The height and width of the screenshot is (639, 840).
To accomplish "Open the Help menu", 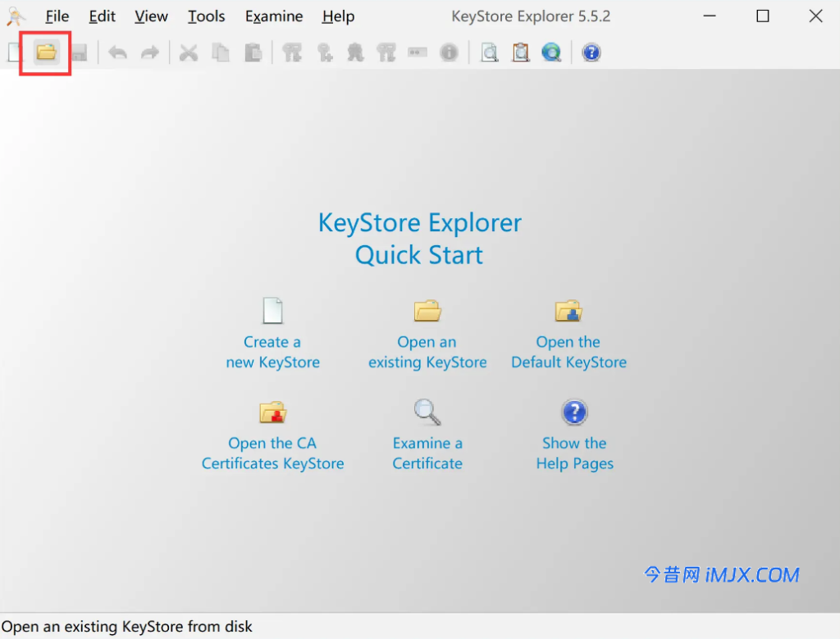I will tap(338, 16).
